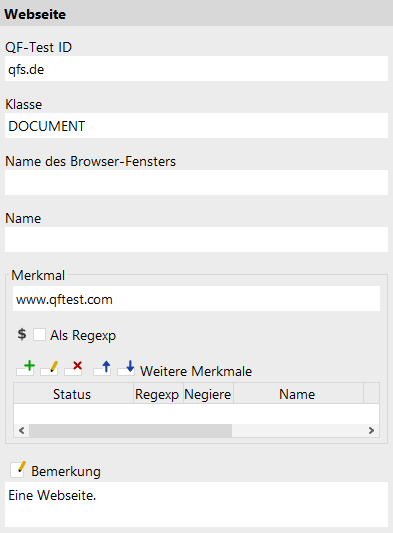Image resolution: width=393 pixels, height=533 pixels.
Task: Click the Bemerkung text area
Action: click(x=196, y=504)
